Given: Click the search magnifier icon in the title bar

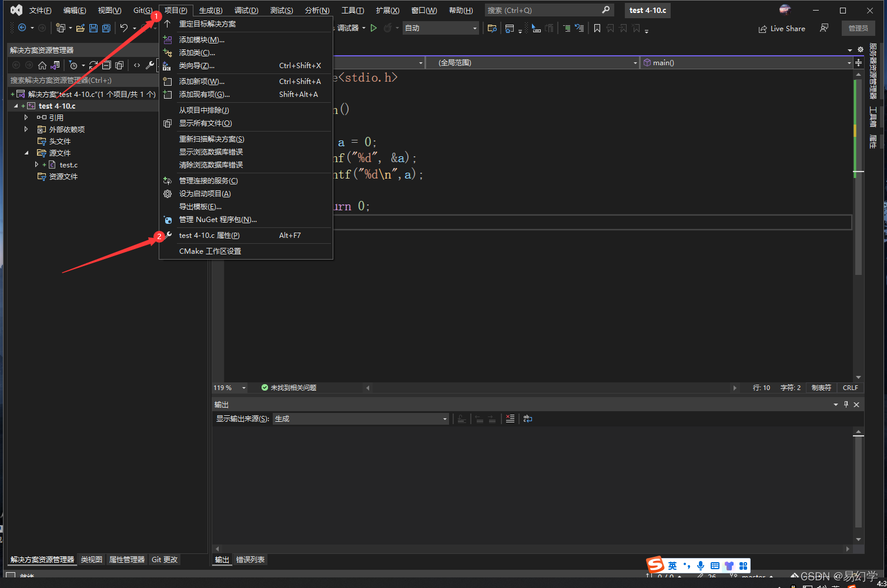Looking at the screenshot, I should point(606,10).
